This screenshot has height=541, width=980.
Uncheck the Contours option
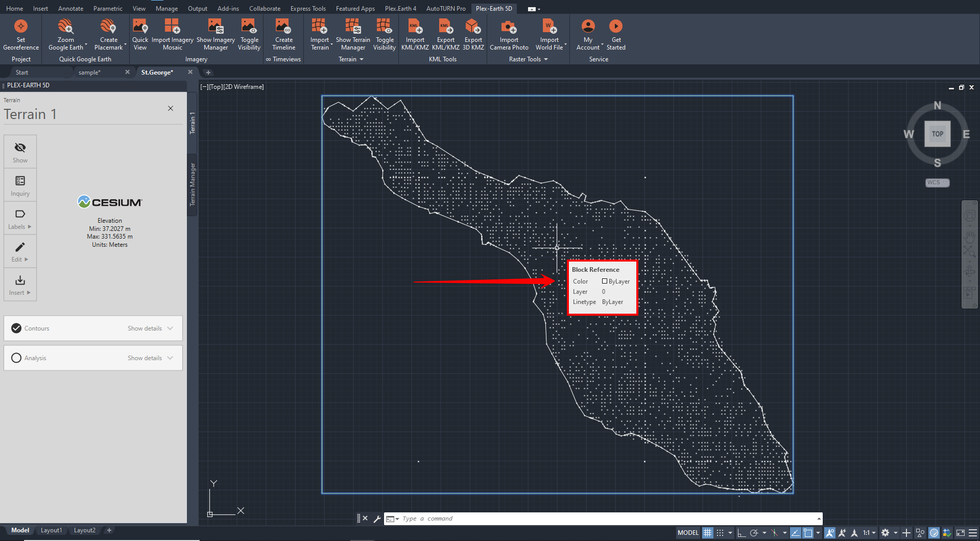coord(16,328)
